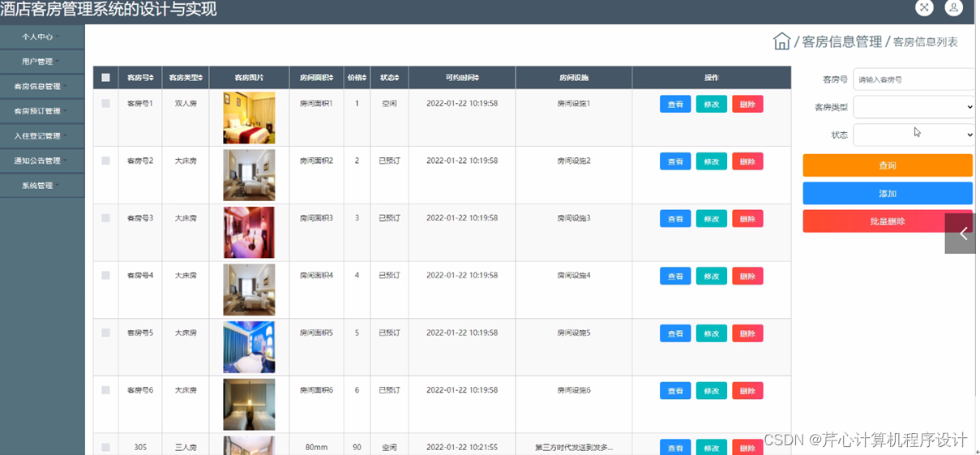The height and width of the screenshot is (455, 980).
Task: Click 查看 for 客房号5
Action: (x=675, y=333)
